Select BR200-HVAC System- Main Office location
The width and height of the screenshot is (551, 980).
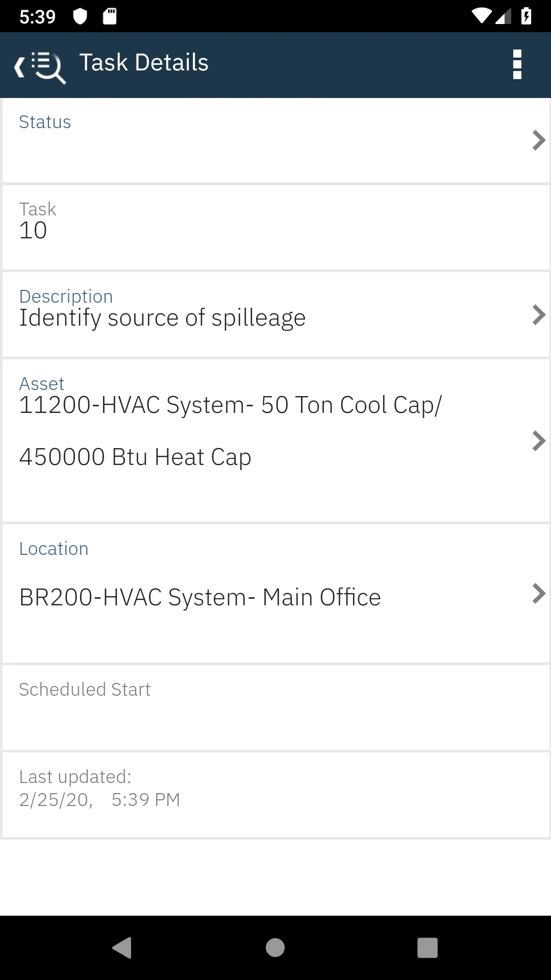point(200,597)
